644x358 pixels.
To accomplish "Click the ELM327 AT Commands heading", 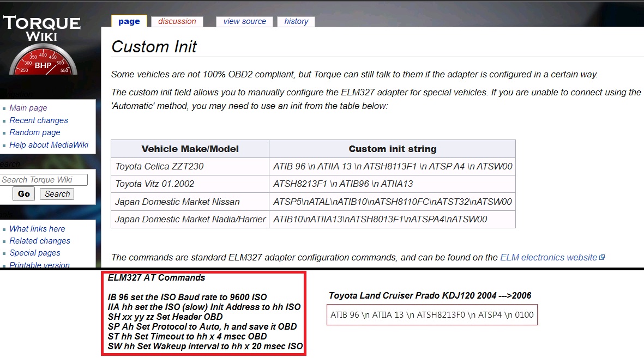I will click(x=156, y=278).
